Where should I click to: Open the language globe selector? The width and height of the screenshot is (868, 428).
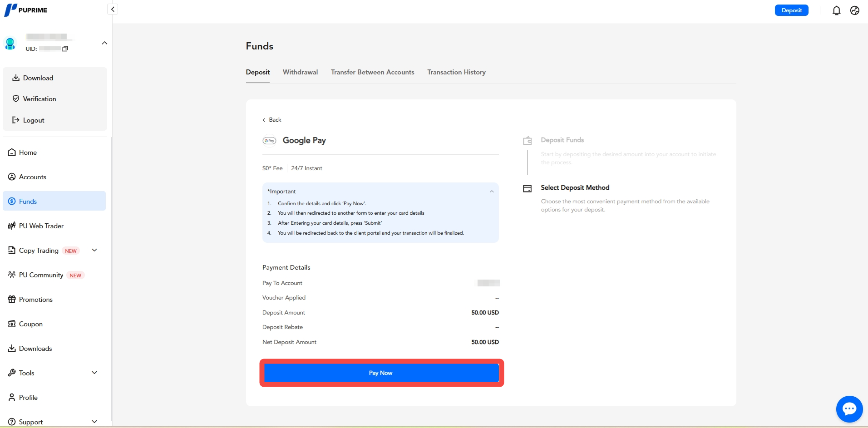[855, 10]
